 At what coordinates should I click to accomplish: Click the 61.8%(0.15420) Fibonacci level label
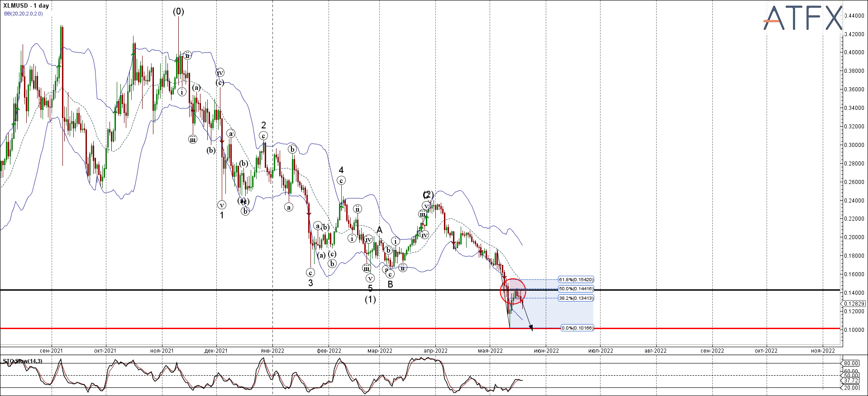coord(576,280)
